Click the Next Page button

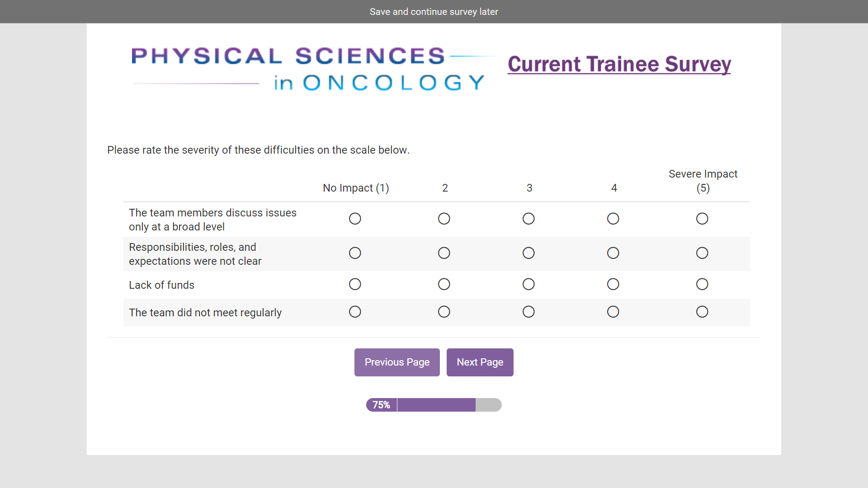tap(480, 362)
